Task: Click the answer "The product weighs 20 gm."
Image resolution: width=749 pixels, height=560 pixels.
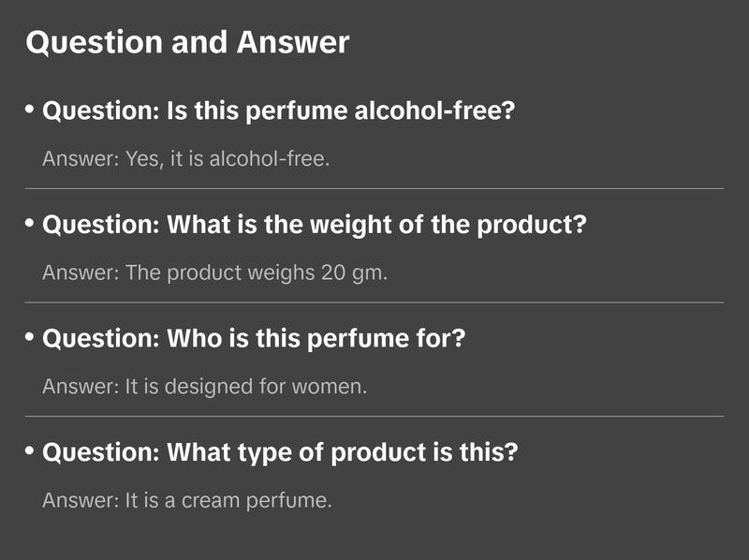Action: coord(214,273)
